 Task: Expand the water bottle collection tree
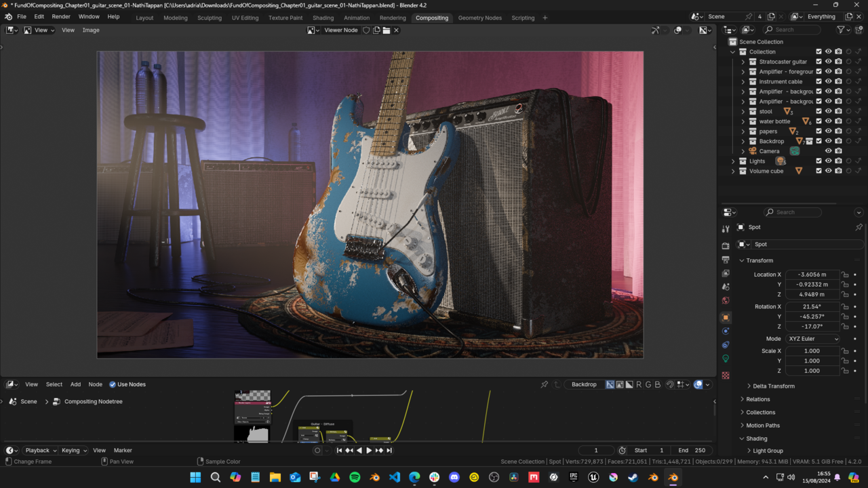tap(743, 121)
